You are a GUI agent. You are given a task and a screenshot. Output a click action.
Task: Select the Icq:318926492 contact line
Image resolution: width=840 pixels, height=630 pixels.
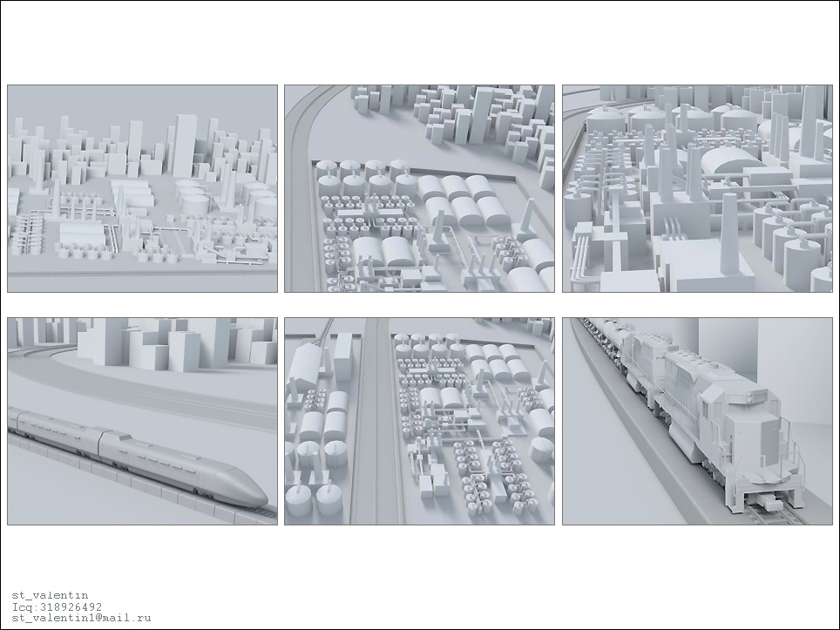[x=57, y=607]
